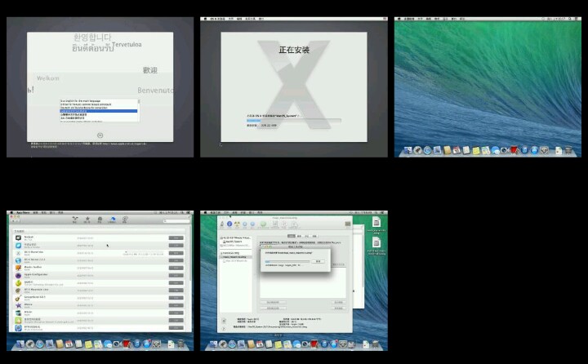Screen dimensions: 588x364
Task: Open Apple menu in the 正在安装 installer screenshot
Action: tap(205, 19)
